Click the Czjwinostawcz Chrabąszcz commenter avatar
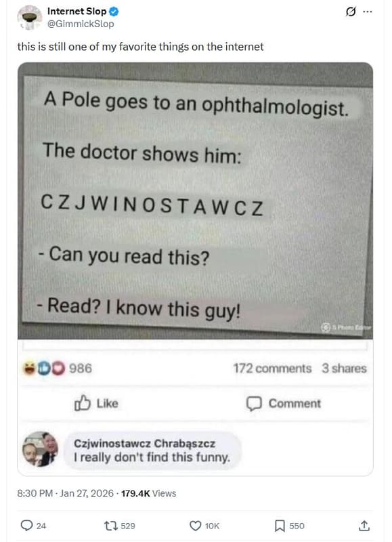This screenshot has width=392, height=542. [x=41, y=449]
